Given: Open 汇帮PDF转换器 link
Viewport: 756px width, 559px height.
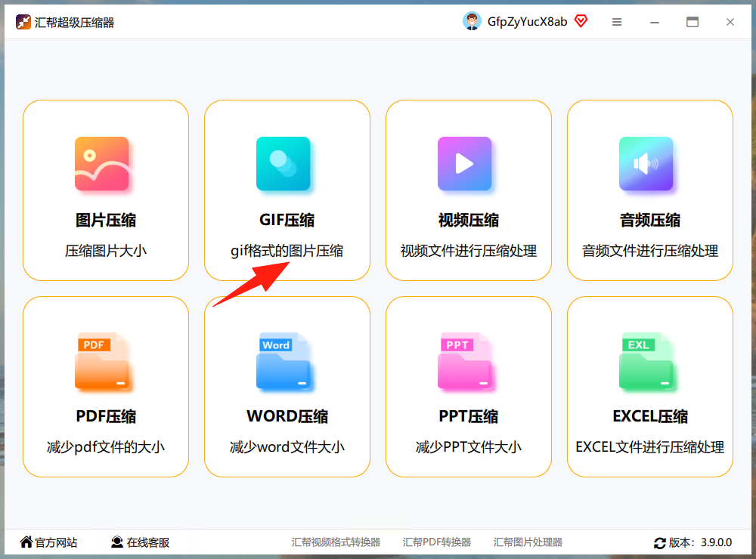Looking at the screenshot, I should click(x=437, y=542).
